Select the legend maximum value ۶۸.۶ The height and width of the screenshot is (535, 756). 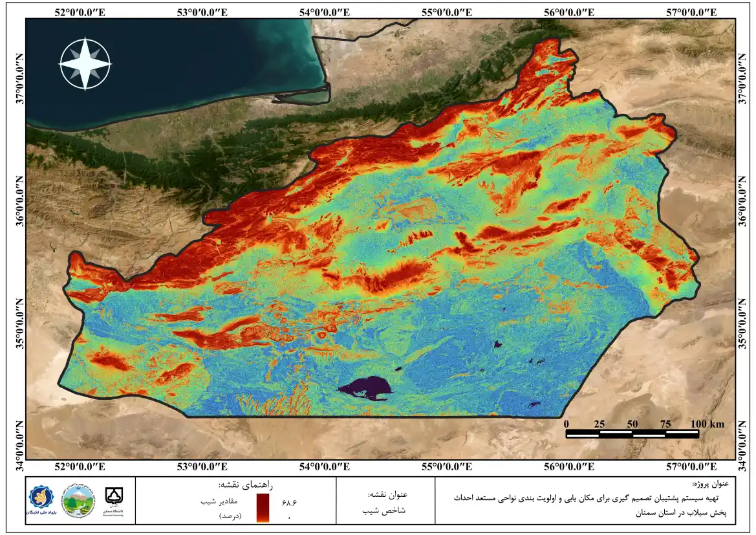click(289, 503)
